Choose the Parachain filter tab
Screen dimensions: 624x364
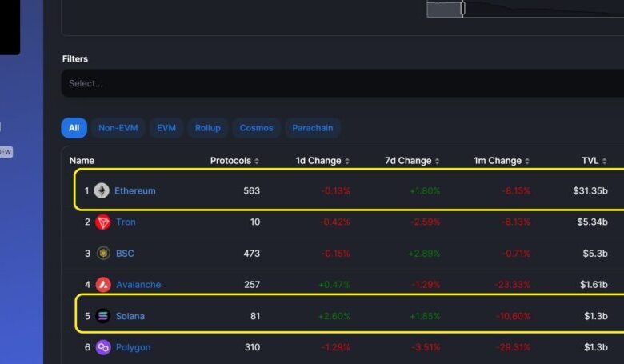(x=313, y=128)
